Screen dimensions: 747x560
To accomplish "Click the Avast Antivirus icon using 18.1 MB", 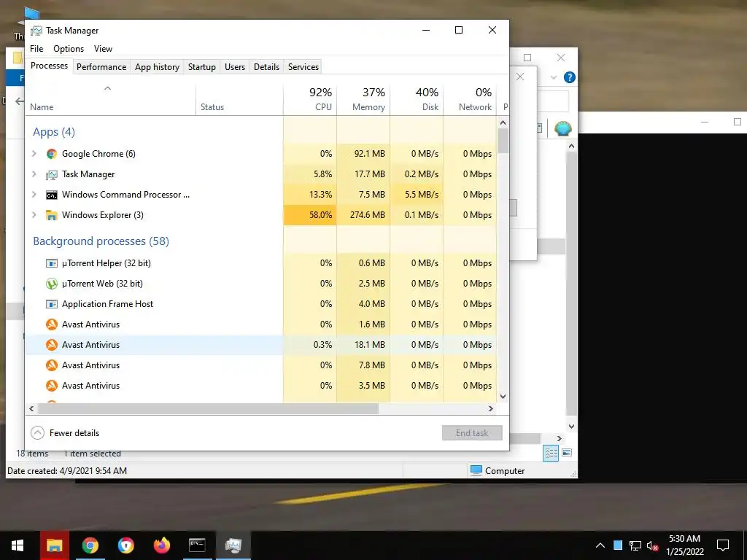I will [52, 345].
